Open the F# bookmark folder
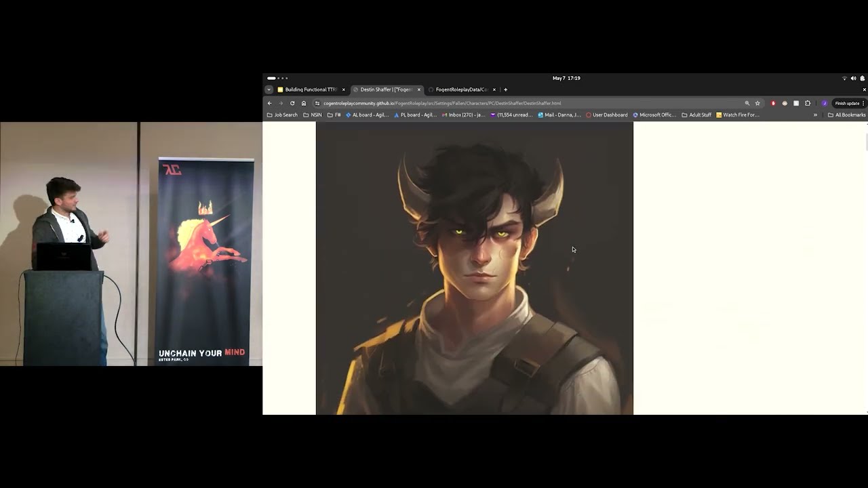 (x=334, y=115)
